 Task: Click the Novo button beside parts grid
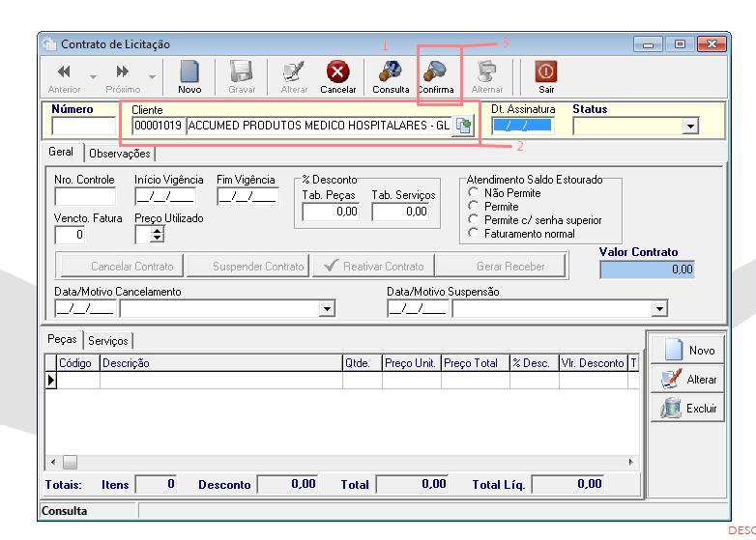687,350
